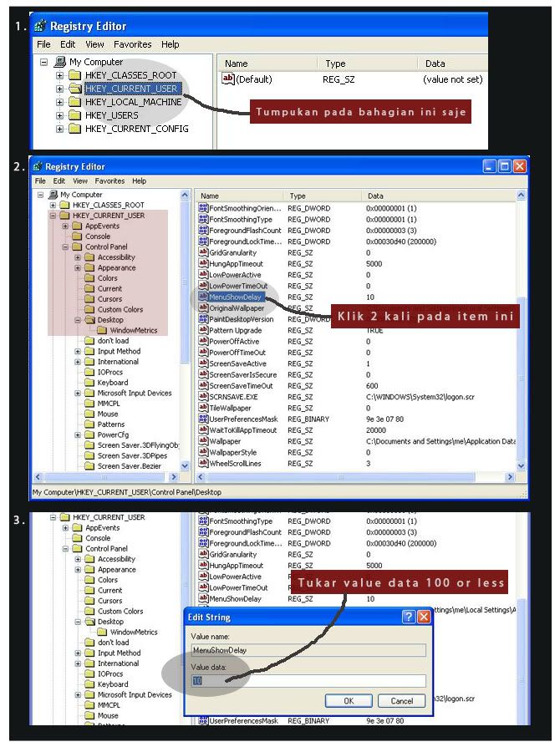Open Help menu in the step 2 Registry Editor
The image size is (560, 752).
tap(139, 180)
